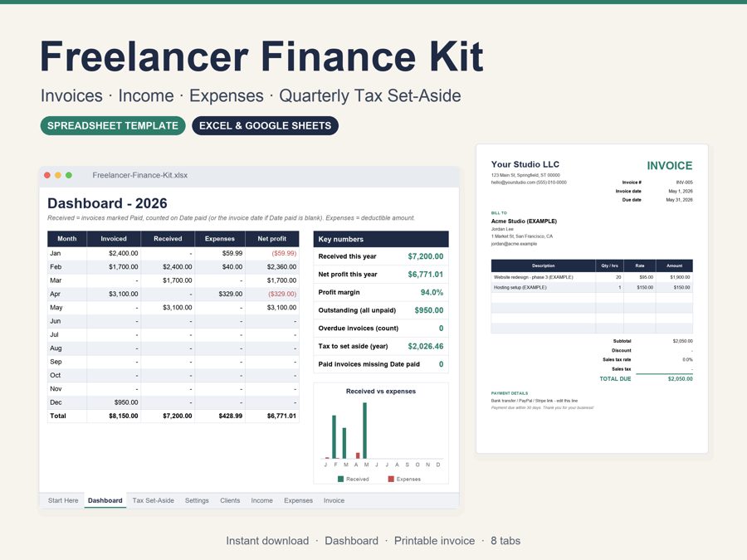This screenshot has width=747, height=560.
Task: Click Instant download footer text
Action: 267,541
